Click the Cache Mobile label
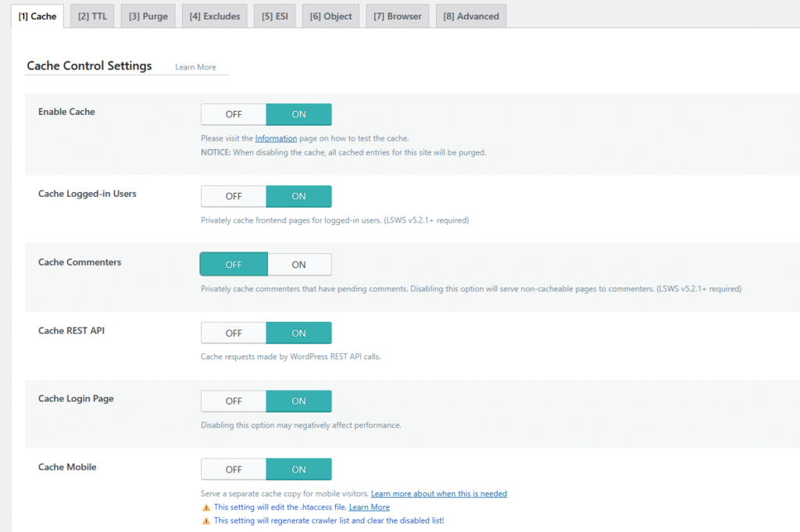Viewport: 800px width, 532px height. 67,467
